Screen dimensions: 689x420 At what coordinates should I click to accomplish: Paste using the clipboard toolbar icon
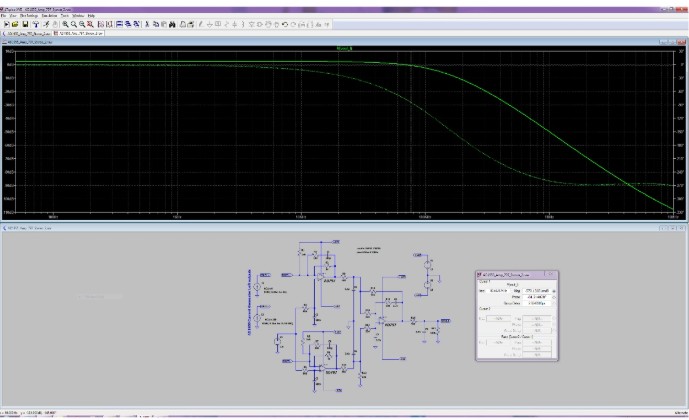tap(163, 24)
